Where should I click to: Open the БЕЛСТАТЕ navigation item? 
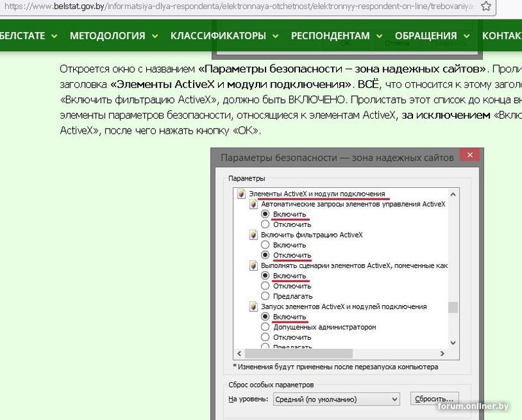(x=22, y=36)
